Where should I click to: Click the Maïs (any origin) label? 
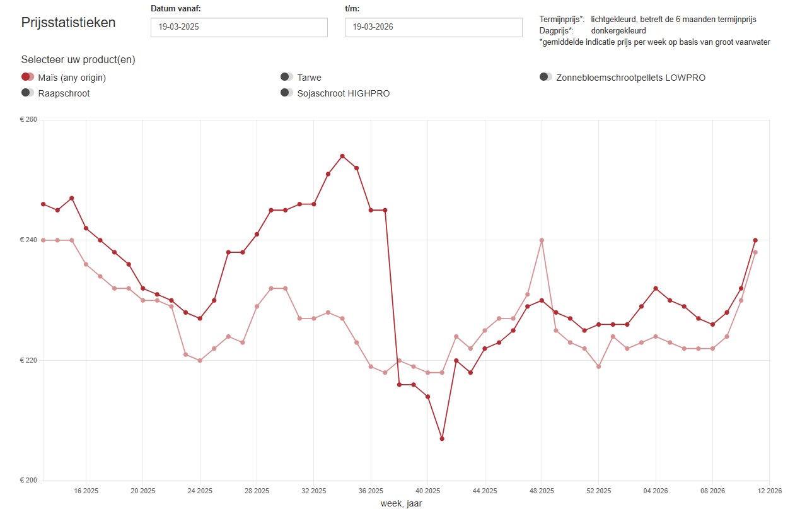72,78
